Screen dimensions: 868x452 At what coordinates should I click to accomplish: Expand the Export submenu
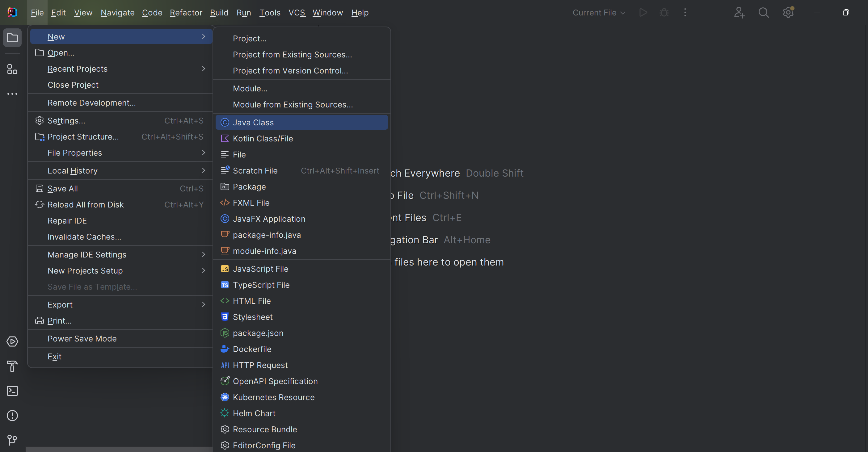(x=121, y=305)
